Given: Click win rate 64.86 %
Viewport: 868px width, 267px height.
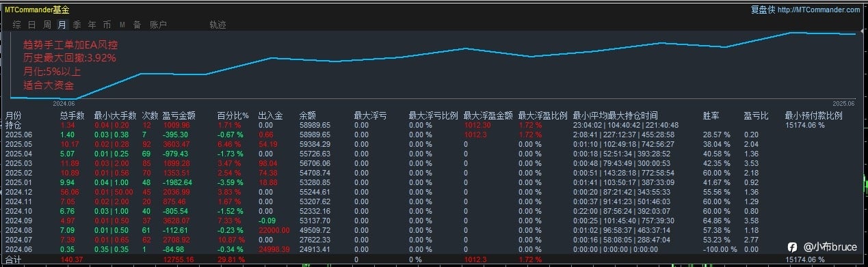Looking at the screenshot, I should click(x=716, y=221).
